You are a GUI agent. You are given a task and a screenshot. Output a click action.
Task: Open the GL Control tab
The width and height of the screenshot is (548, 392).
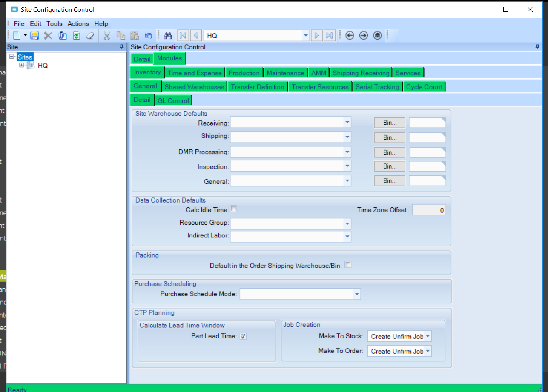tap(173, 100)
